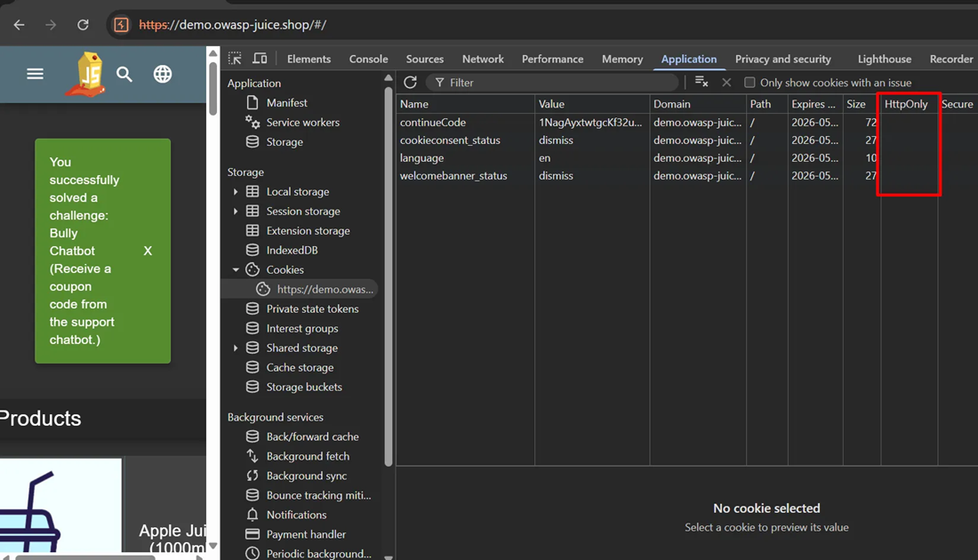Open the search magnifier icon
The width and height of the screenshot is (978, 560).
(124, 74)
